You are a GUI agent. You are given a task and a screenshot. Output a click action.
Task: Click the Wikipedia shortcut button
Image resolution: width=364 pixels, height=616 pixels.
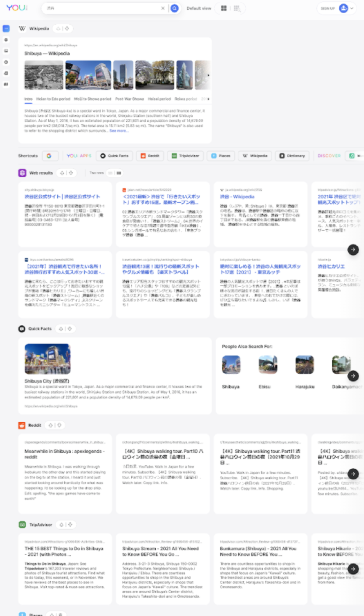(x=255, y=156)
